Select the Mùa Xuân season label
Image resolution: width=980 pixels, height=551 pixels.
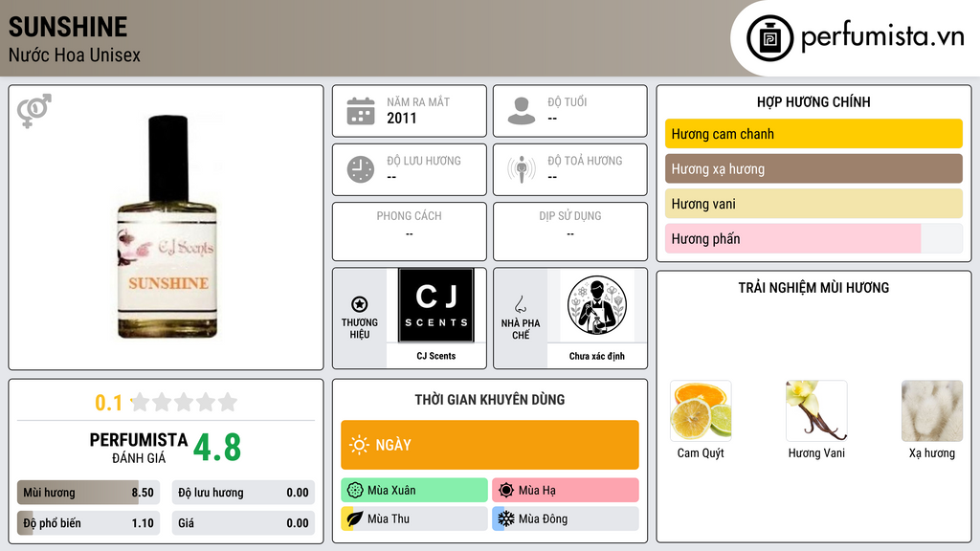(x=391, y=491)
